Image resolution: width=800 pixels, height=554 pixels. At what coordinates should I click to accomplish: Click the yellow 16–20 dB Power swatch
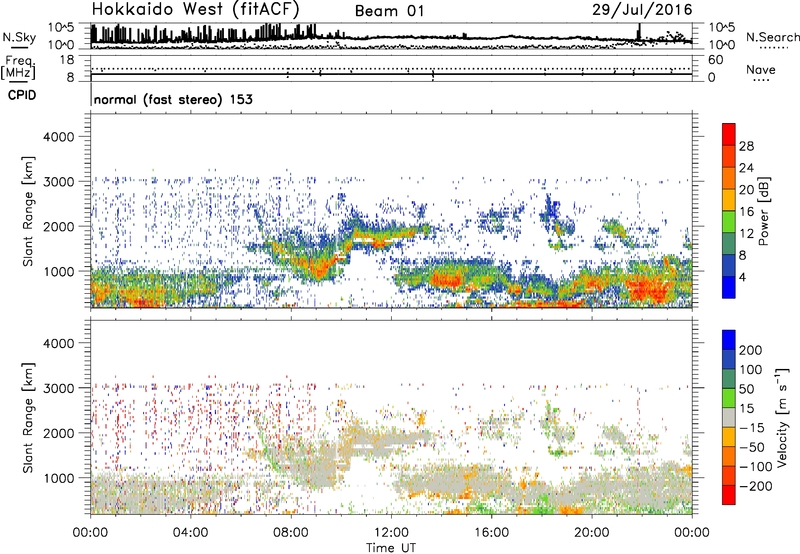click(729, 200)
